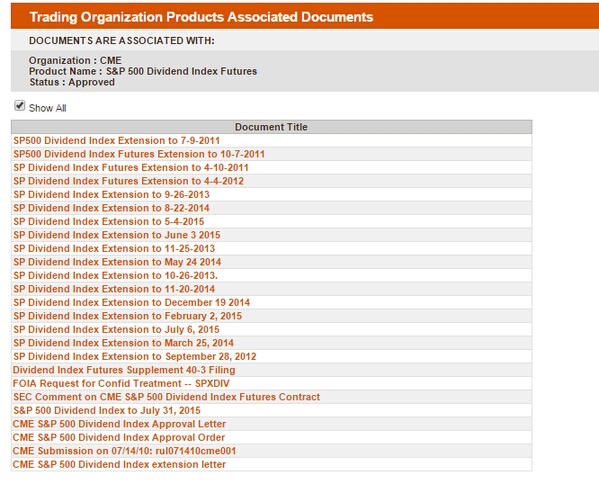Viewport: 599px width, 484px height.
Task: Open SP Dividend Index Extension to 5-4-2015
Action: tap(109, 222)
